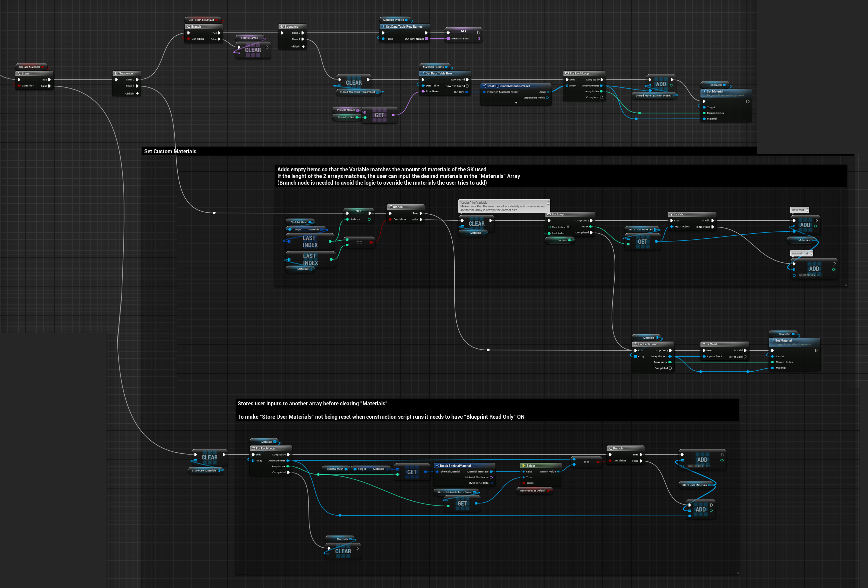Viewport: 868px width, 588px height.
Task: Select the Select node title
Action: pos(531,466)
